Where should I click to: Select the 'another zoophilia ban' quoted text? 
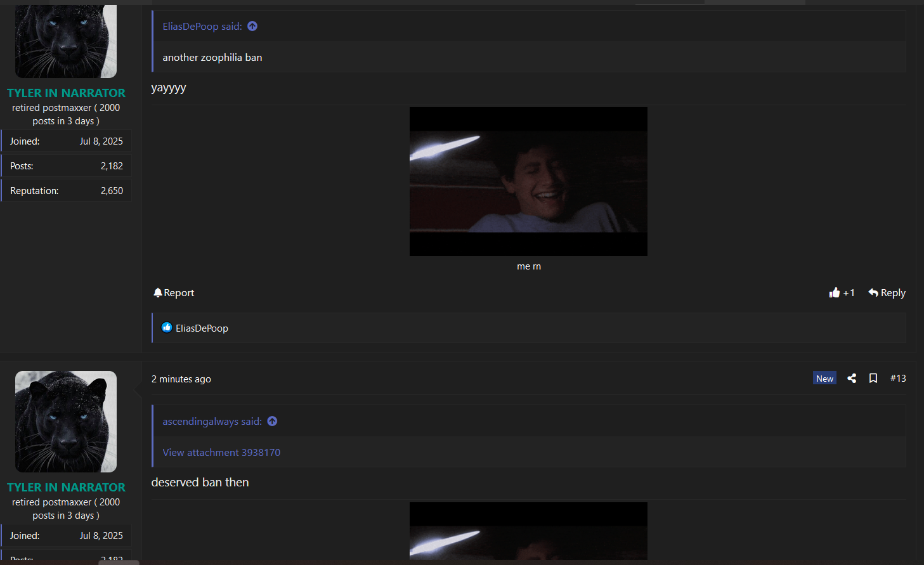(x=212, y=57)
